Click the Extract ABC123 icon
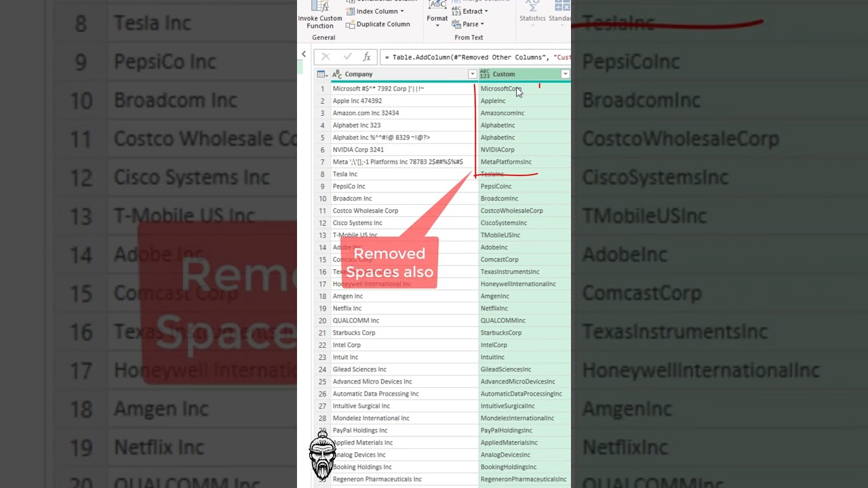The width and height of the screenshot is (868, 488). [x=456, y=12]
